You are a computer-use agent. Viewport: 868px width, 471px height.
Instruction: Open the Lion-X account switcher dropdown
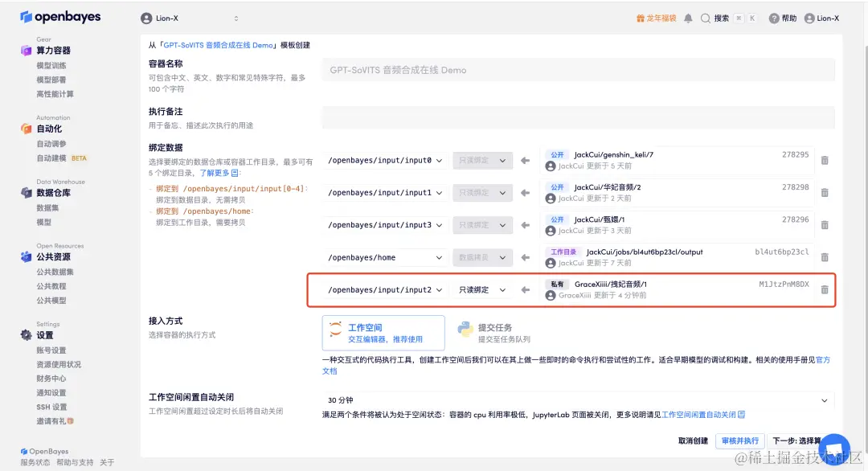[x=190, y=18]
